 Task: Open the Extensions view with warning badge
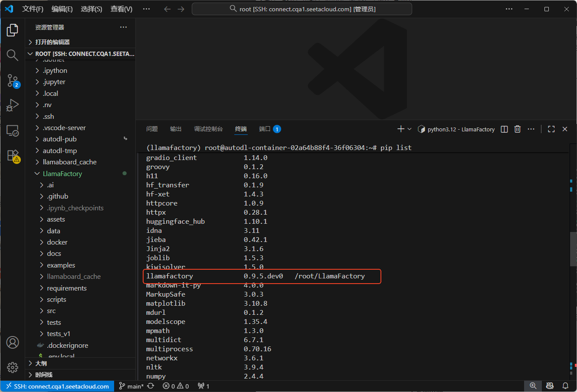point(13,156)
